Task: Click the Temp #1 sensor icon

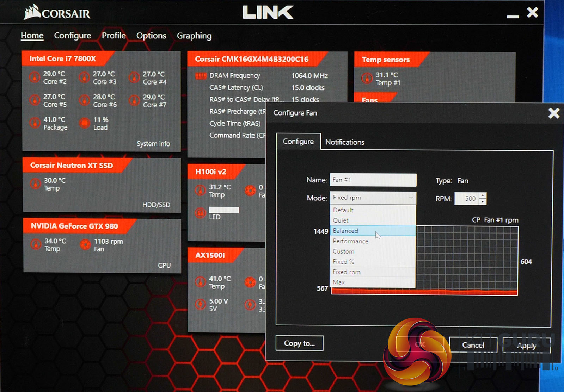Action: (367, 78)
